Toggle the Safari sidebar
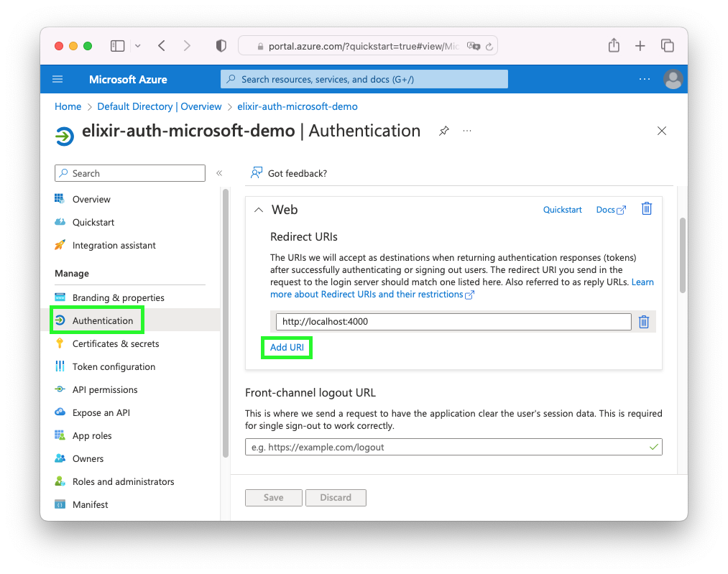 pos(117,46)
